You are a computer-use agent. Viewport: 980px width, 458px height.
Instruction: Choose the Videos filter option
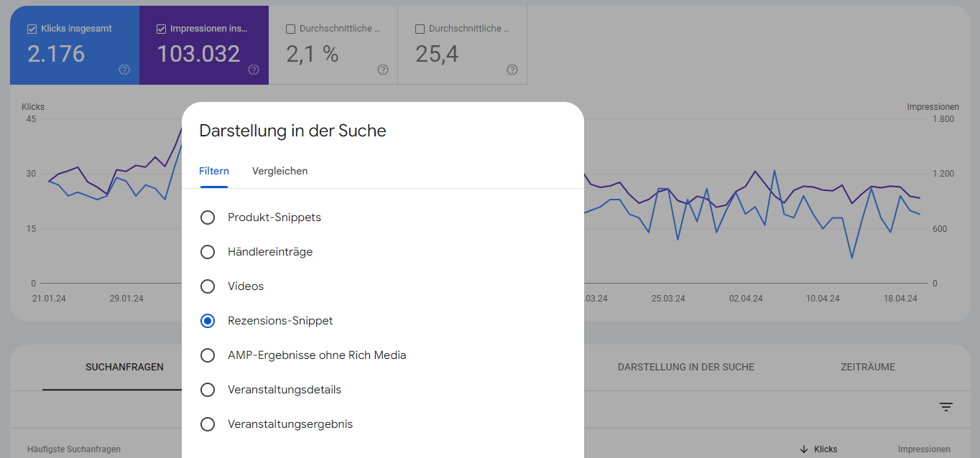click(208, 286)
